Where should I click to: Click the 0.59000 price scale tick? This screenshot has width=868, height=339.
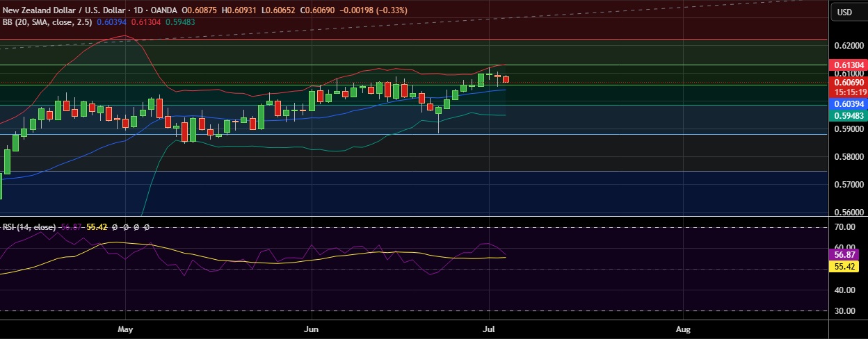pos(849,129)
